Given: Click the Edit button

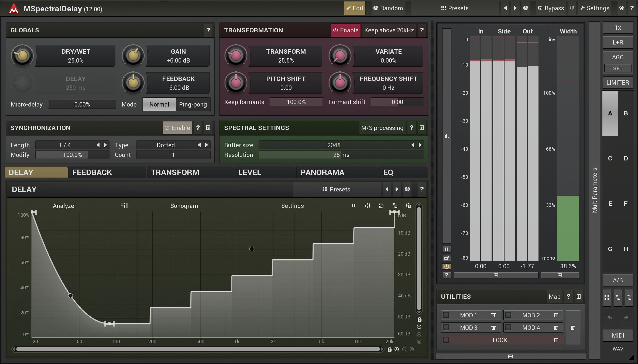Looking at the screenshot, I should coord(355,8).
